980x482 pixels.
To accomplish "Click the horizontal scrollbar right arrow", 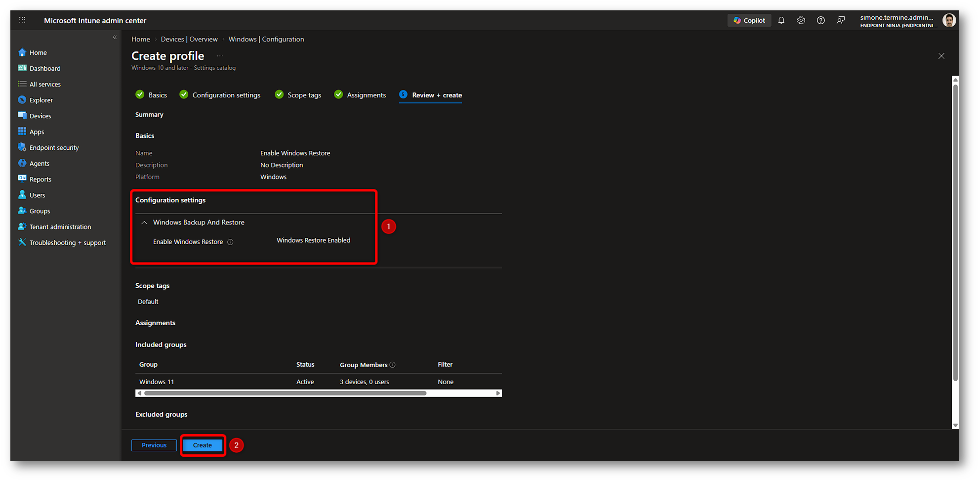I will (498, 393).
